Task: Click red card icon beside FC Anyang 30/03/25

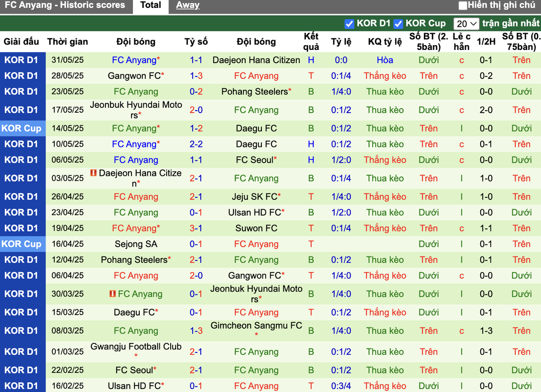Action: pos(112,294)
